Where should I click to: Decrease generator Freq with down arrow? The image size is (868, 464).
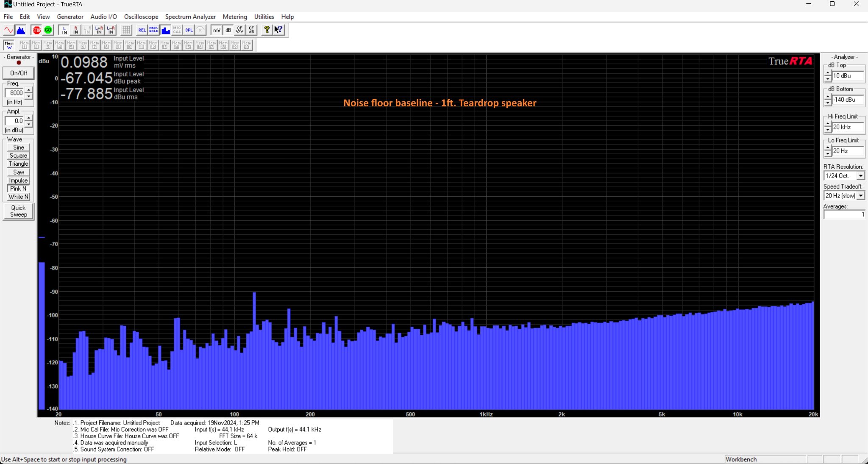[28, 96]
